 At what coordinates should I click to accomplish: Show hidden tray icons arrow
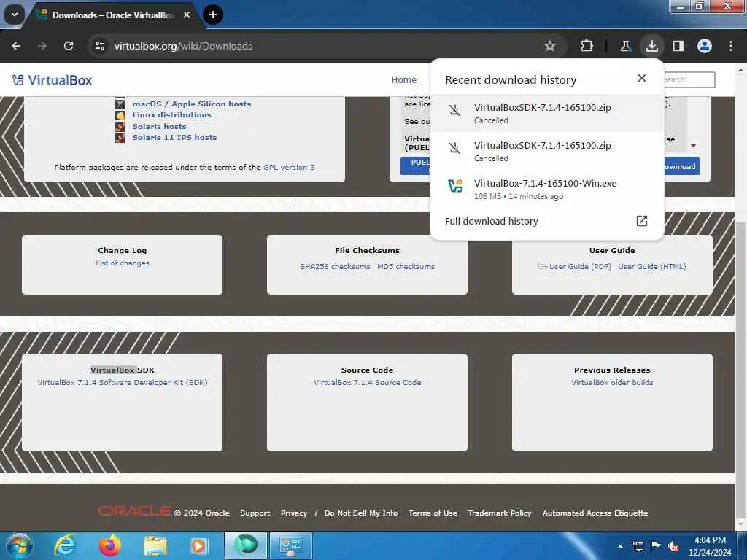pos(620,546)
